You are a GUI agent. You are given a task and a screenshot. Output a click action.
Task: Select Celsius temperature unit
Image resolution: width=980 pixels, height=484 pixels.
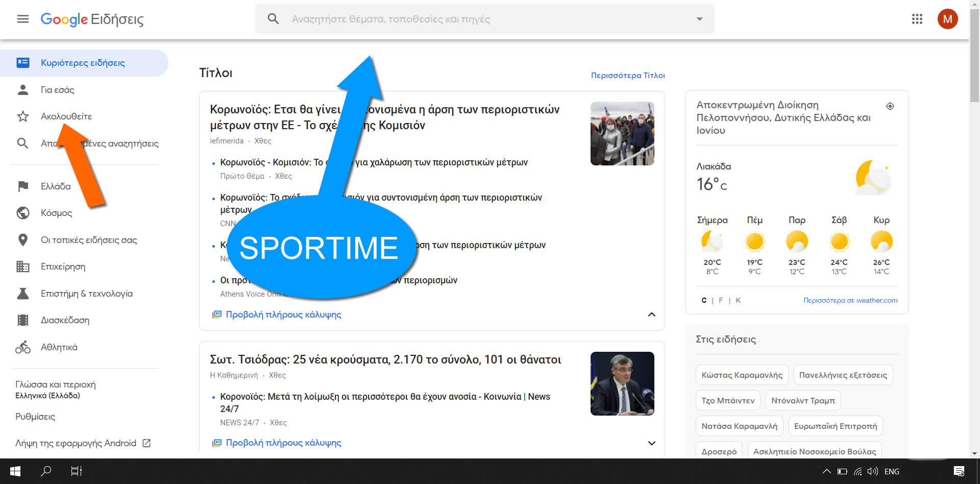(x=704, y=300)
